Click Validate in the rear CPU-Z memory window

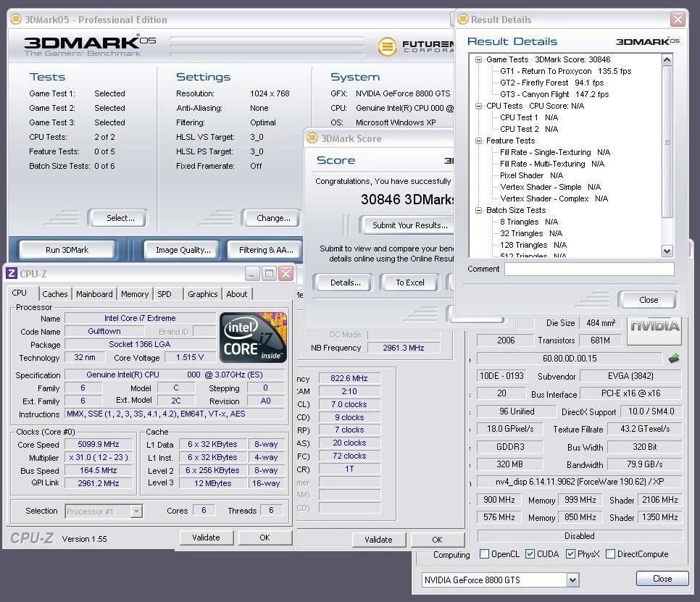click(x=378, y=540)
